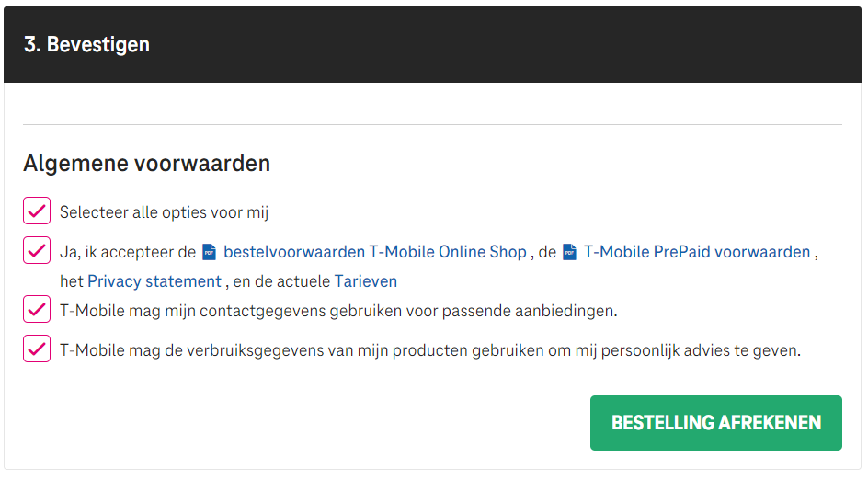Viewport: 868px width, 480px height.
Task: Untick verbruiksgegevens persoonlijk advies checkbox
Action: click(37, 349)
